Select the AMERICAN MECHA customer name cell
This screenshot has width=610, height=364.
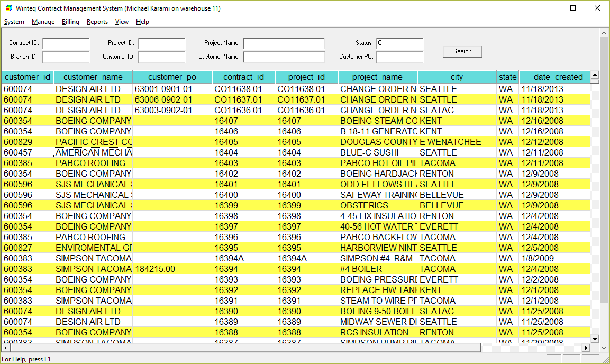[x=93, y=152]
